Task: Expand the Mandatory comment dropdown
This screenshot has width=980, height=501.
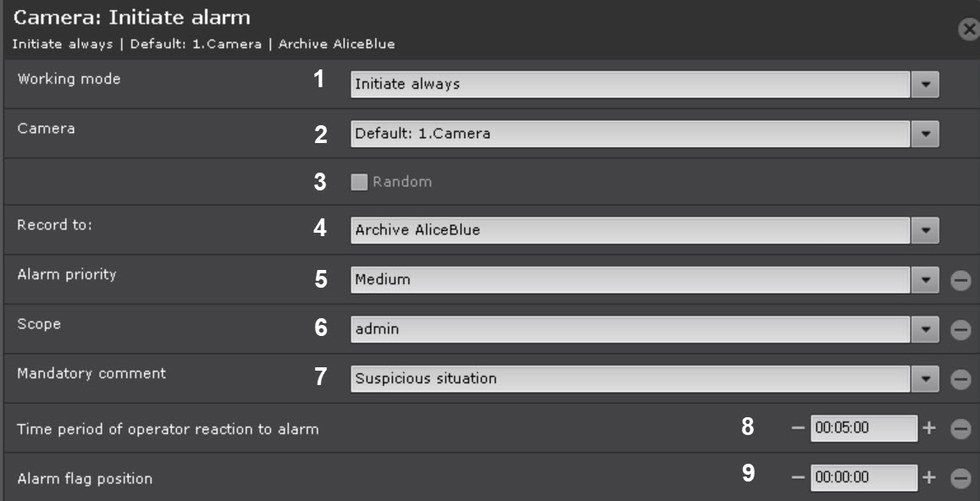Action: coord(925,379)
